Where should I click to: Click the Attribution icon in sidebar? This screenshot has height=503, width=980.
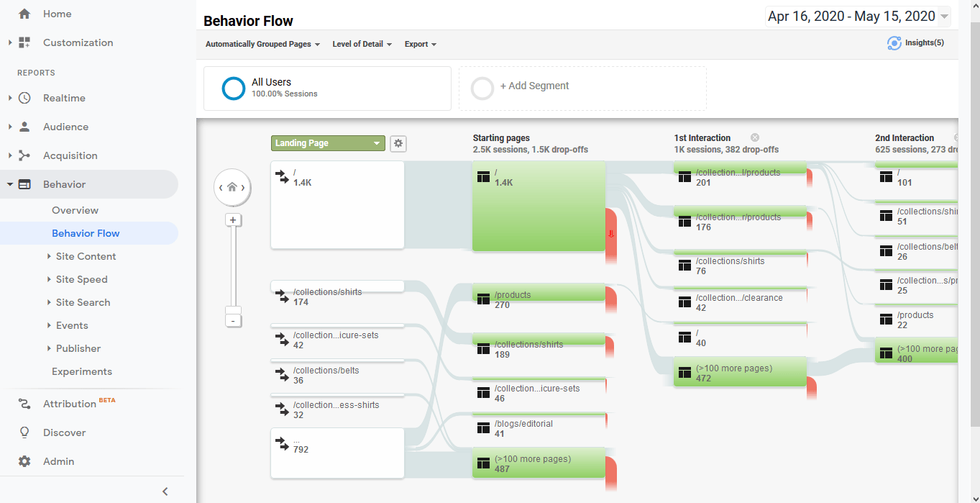[x=24, y=404]
